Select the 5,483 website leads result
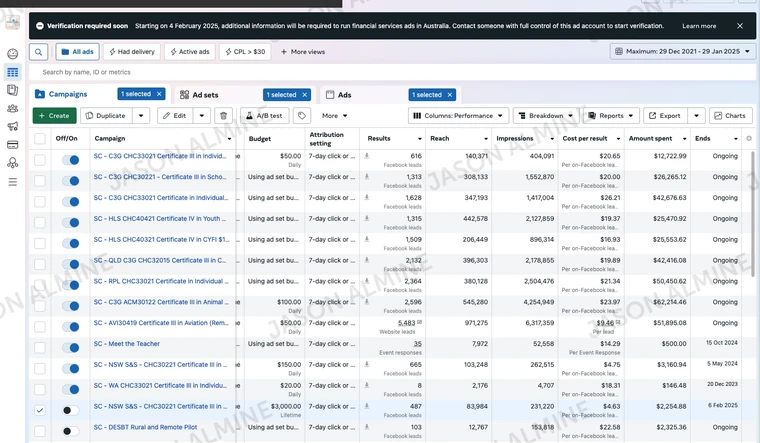This screenshot has width=760, height=443. tap(406, 323)
